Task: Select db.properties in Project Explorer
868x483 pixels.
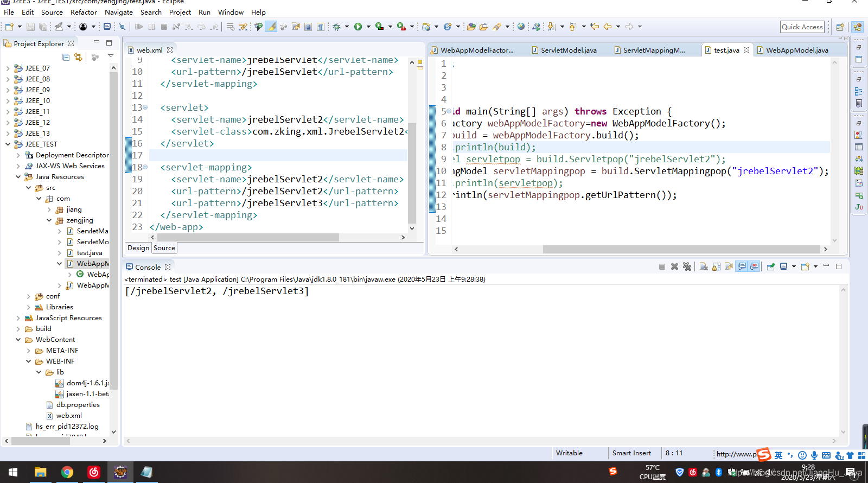Action: coord(78,405)
